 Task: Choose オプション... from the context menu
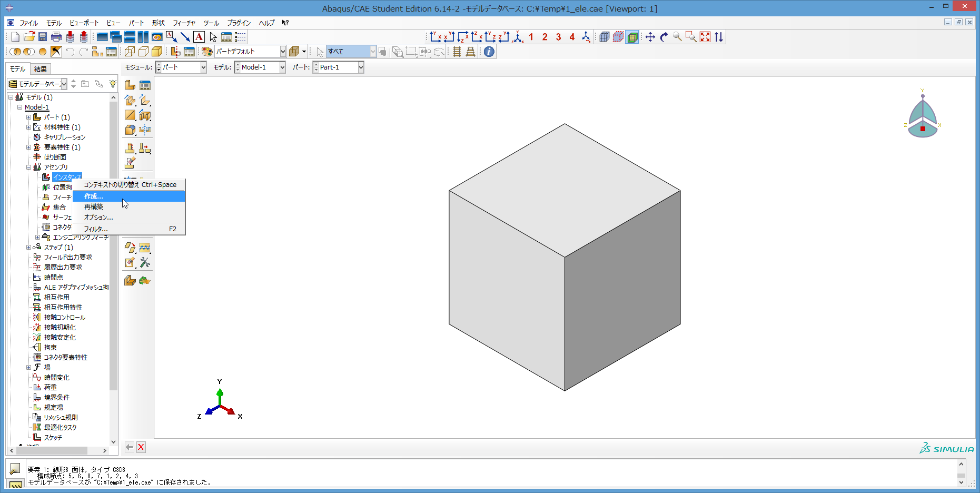(128, 218)
